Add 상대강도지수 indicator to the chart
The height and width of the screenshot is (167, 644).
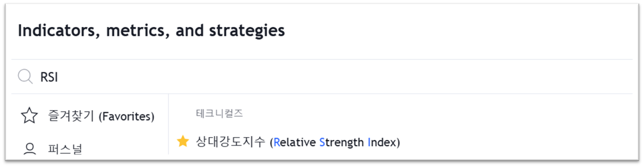[x=400, y=142]
